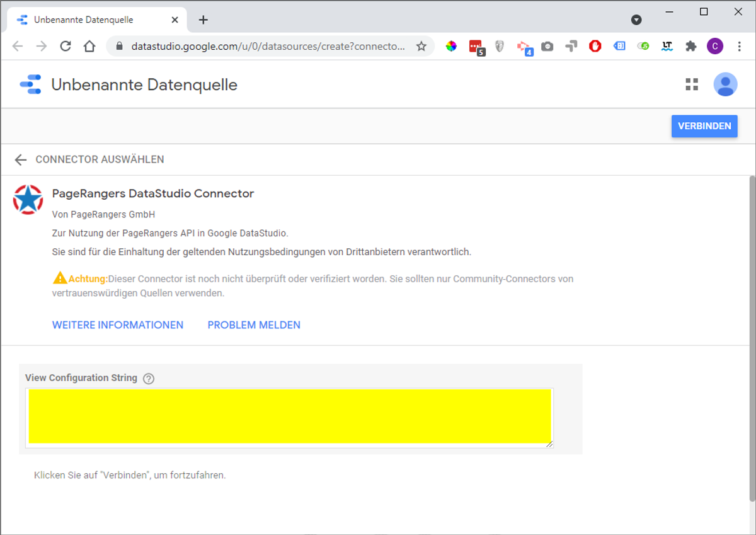Bookmark this page with star icon
Screen dimensions: 756x535
click(x=421, y=46)
